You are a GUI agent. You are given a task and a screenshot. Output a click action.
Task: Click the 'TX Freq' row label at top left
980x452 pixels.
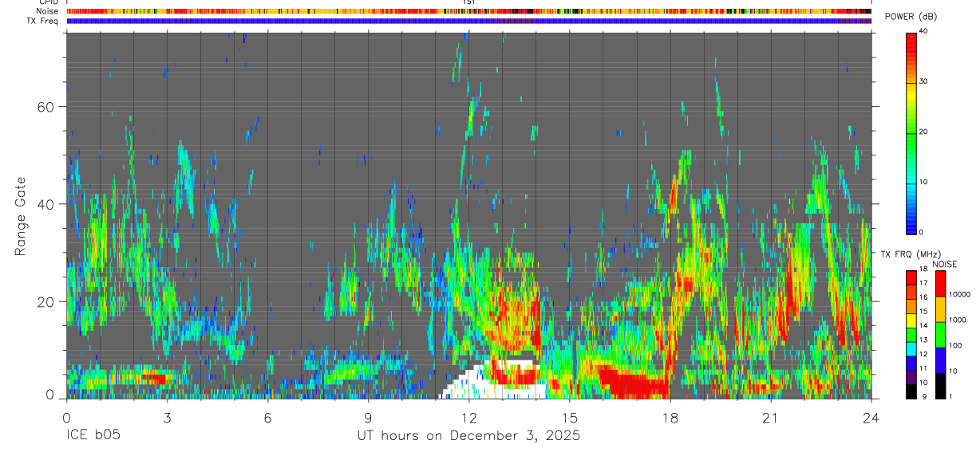[x=43, y=21]
